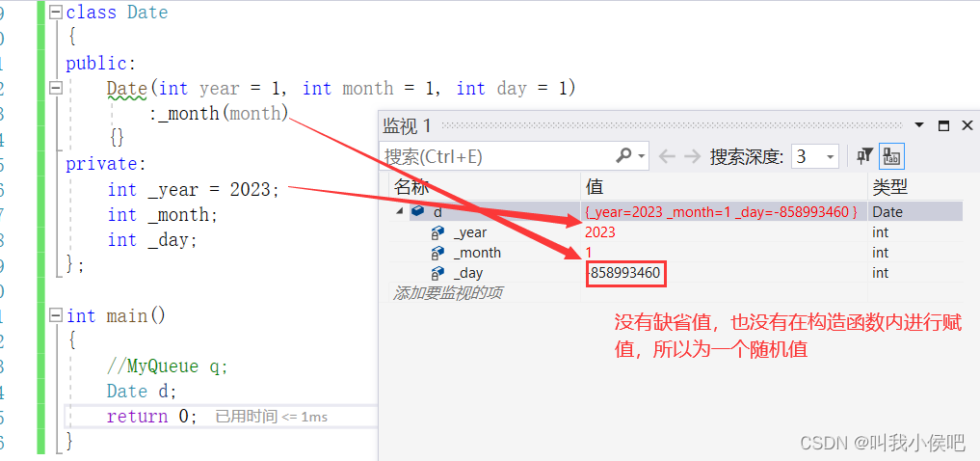The image size is (980, 461).
Task: Click the previous search result arrow
Action: click(x=667, y=156)
